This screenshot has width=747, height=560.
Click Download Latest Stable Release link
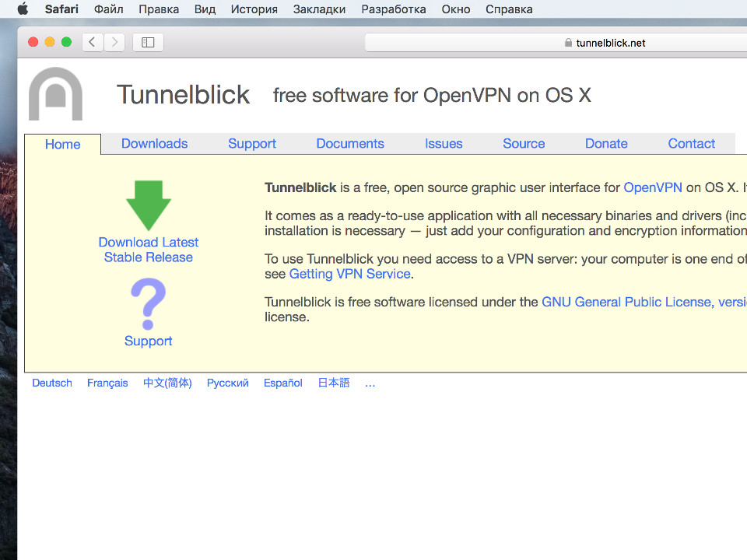pyautogui.click(x=148, y=250)
